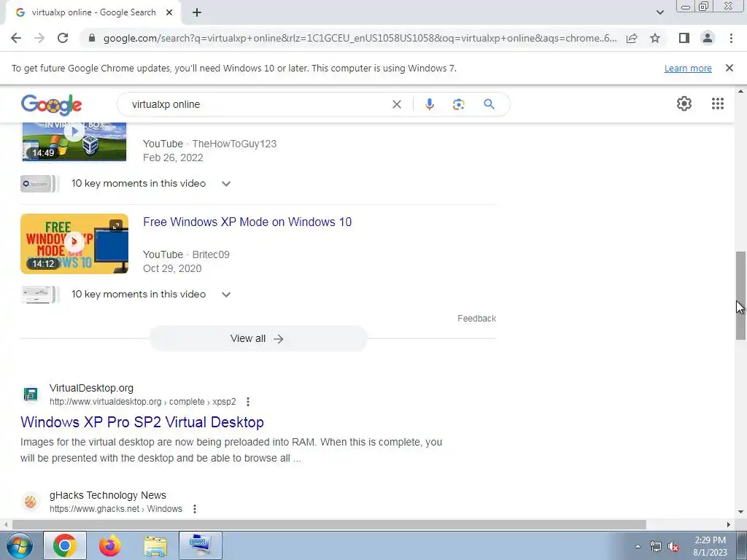The image size is (747, 560).
Task: Open the Windows Start menu
Action: click(x=19, y=545)
